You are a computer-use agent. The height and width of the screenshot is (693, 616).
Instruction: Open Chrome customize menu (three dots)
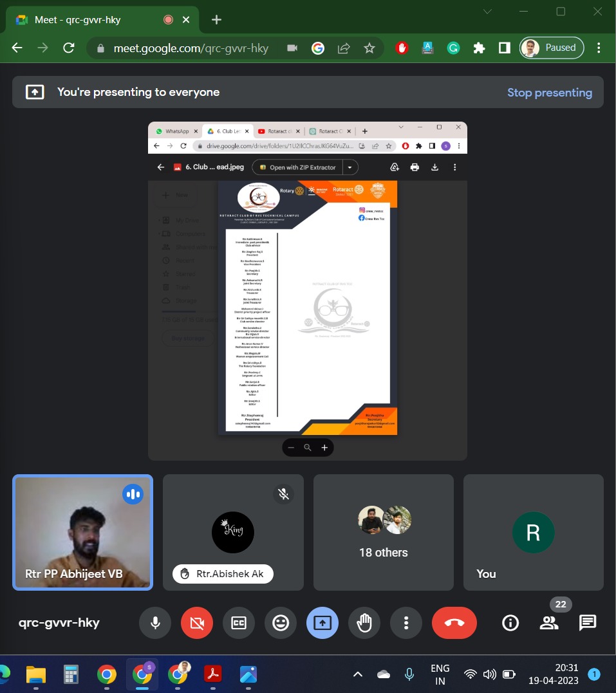click(599, 48)
